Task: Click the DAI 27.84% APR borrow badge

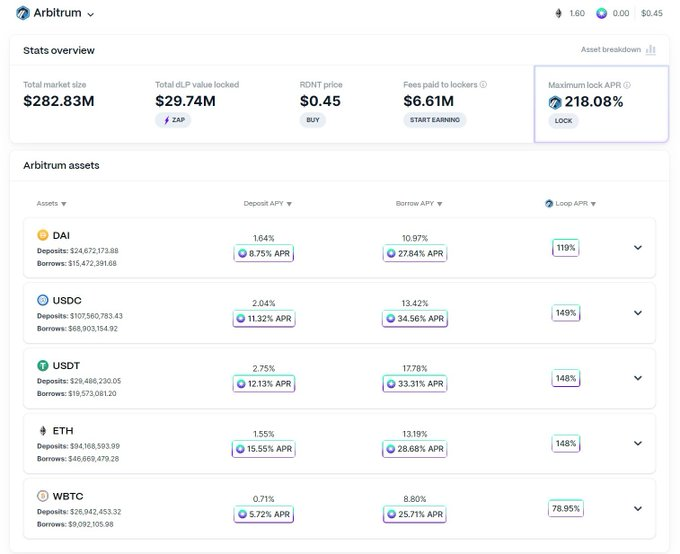Action: tap(415, 253)
